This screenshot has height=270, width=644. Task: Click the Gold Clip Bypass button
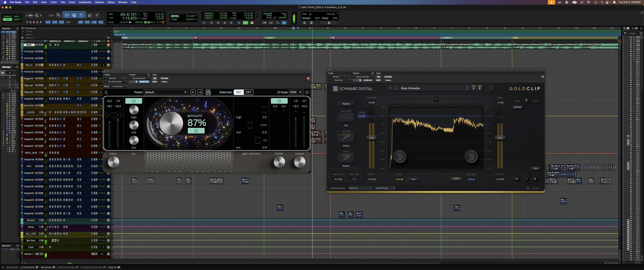click(x=346, y=104)
